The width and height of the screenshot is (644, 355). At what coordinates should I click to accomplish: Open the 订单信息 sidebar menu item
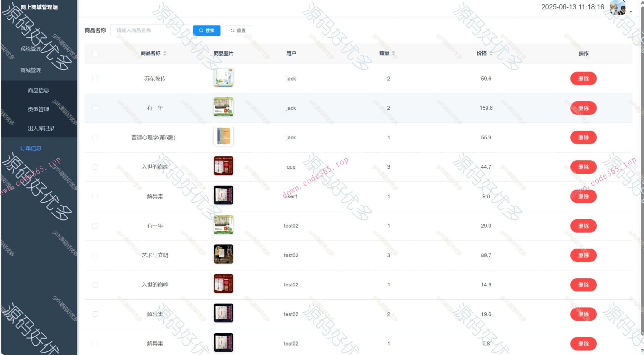(x=31, y=148)
